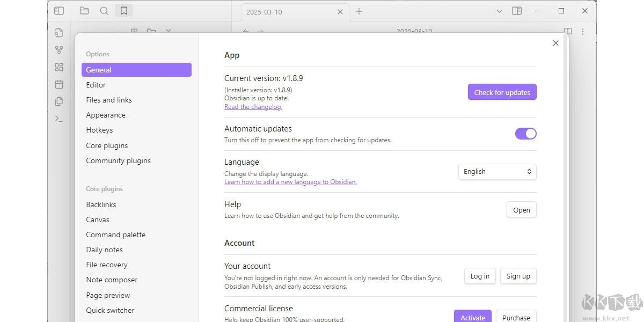Show the bookmarks panel icon
Image resolution: width=644 pixels, height=322 pixels.
(124, 11)
